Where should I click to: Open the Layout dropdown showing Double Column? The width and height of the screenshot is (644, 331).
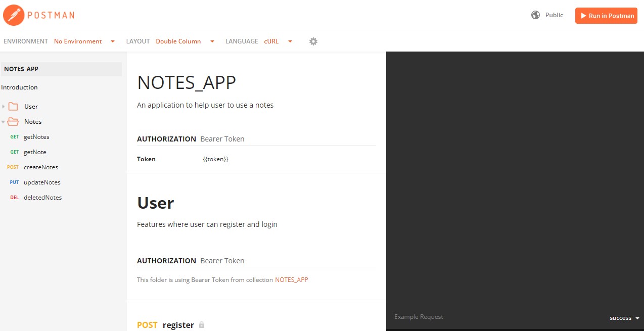point(185,41)
